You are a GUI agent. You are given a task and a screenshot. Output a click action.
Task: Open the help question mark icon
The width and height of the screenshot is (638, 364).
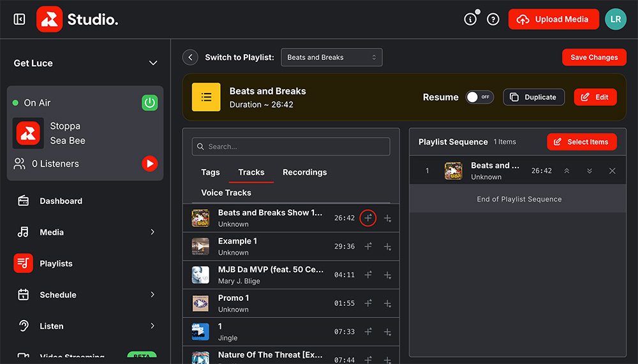[493, 19]
